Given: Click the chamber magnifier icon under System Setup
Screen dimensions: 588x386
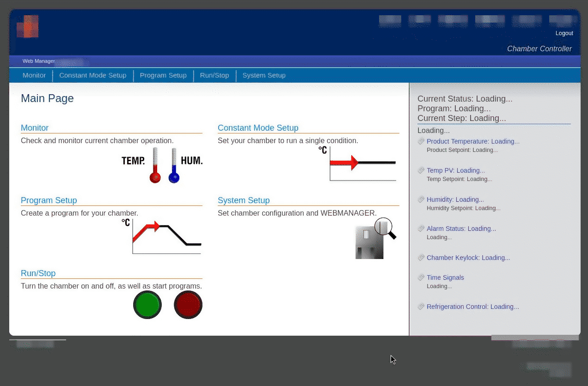Looking at the screenshot, I should (x=374, y=238).
